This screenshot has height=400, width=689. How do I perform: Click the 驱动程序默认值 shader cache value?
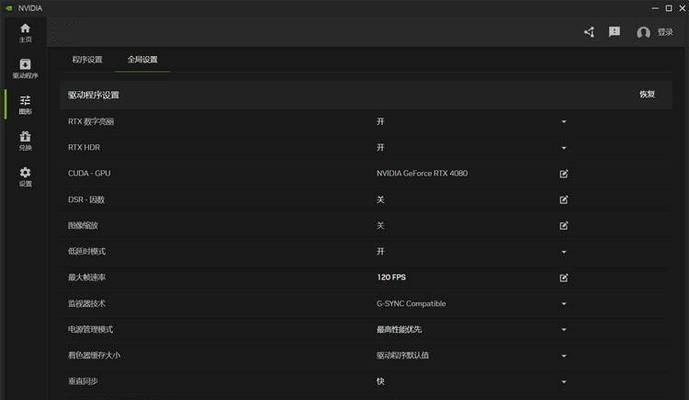[403, 355]
